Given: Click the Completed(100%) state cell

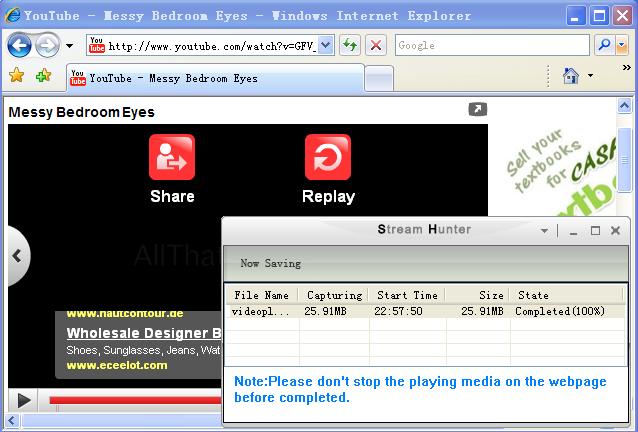Looking at the screenshot, I should (x=560, y=311).
